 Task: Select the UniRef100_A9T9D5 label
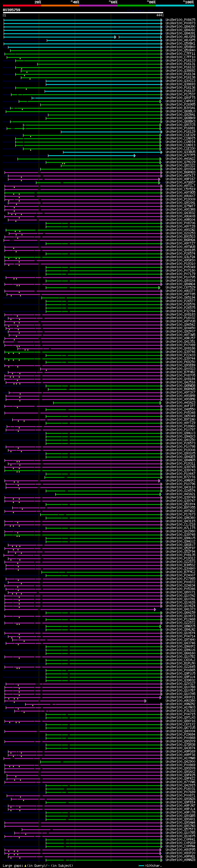coord(180,192)
